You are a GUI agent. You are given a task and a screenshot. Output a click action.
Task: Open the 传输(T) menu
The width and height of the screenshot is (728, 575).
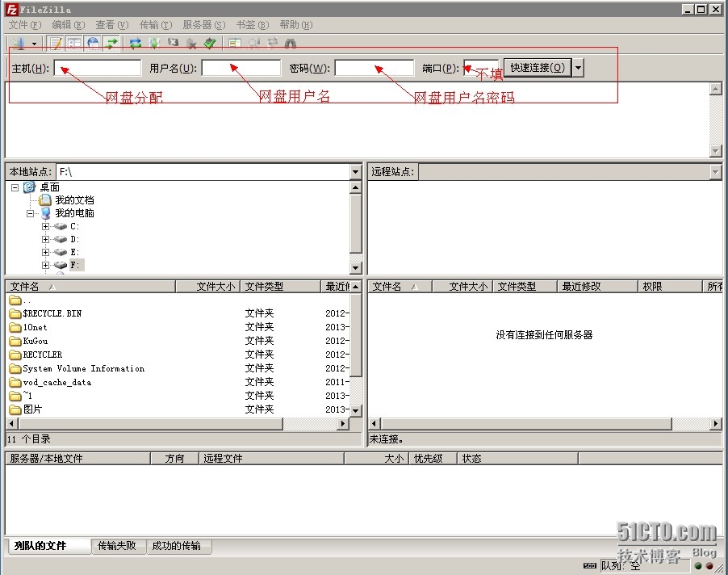point(156,24)
